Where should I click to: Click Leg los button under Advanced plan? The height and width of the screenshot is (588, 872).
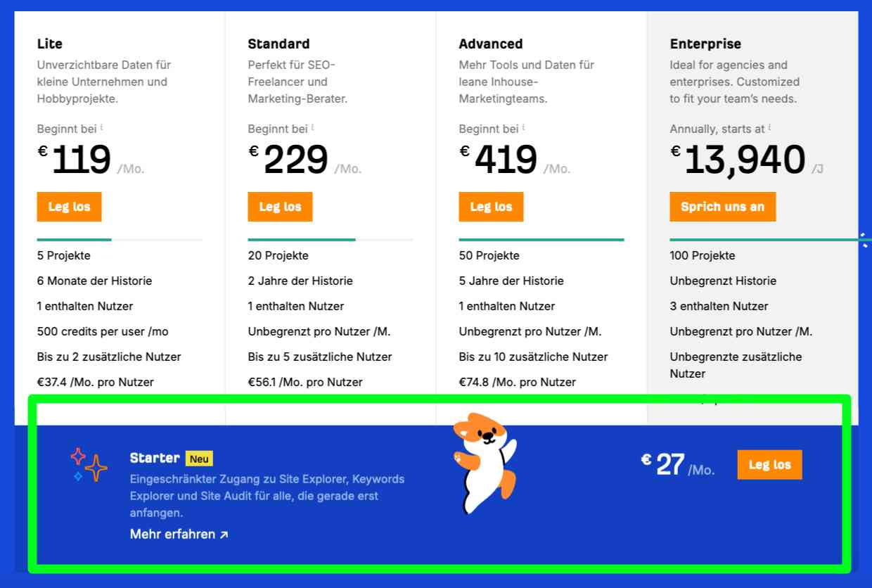click(x=491, y=207)
